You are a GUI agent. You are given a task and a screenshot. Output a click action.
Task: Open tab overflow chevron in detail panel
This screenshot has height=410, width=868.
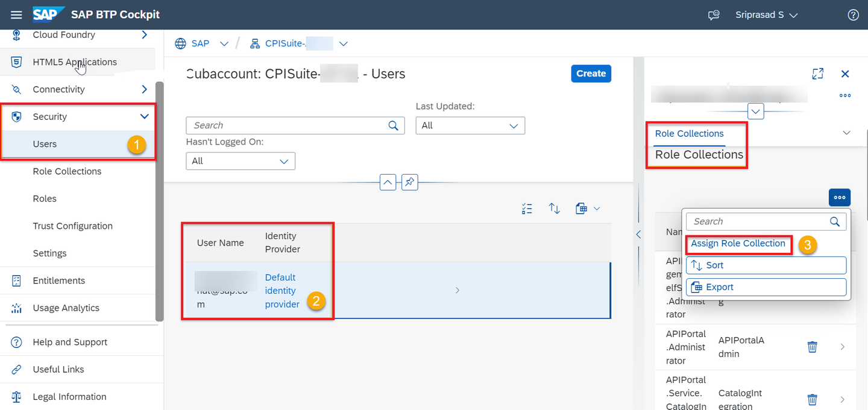click(x=846, y=133)
